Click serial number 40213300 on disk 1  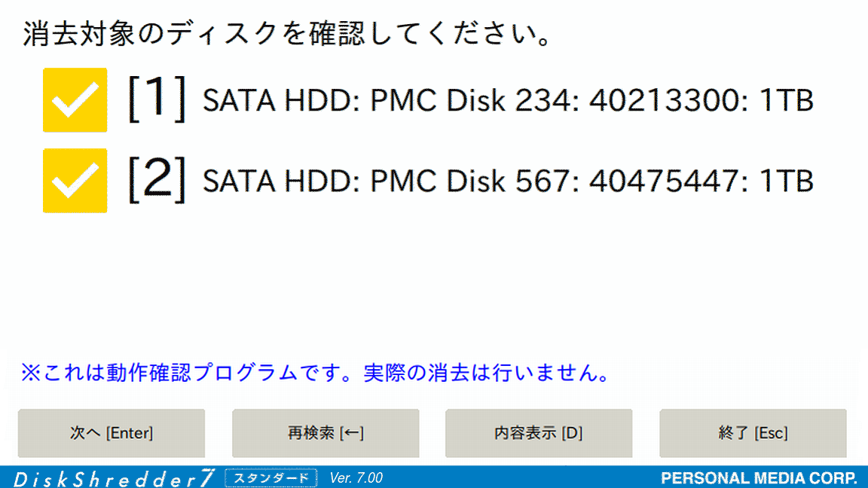(664, 101)
